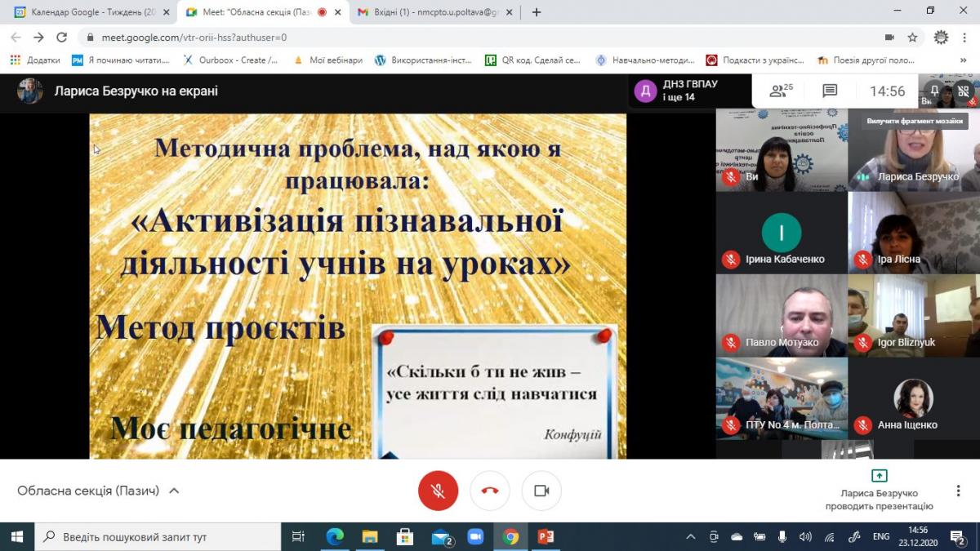This screenshot has width=980, height=551.
Task: Click the red hang up call button
Action: [490, 491]
